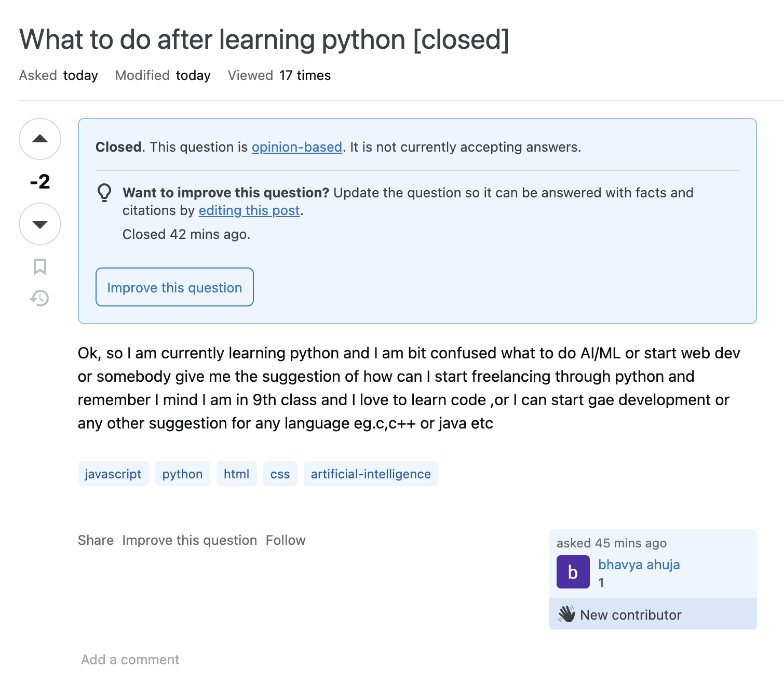This screenshot has width=784, height=696.
Task: Select the html tag
Action: click(237, 474)
